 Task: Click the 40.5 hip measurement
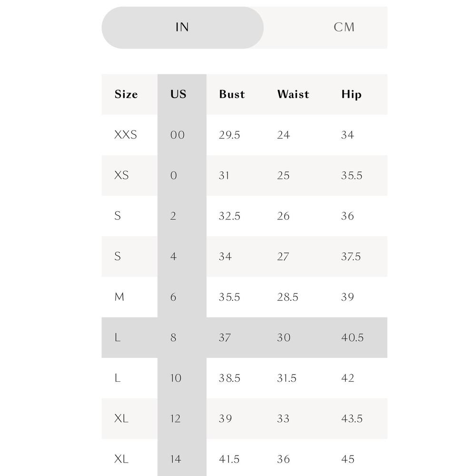352,337
